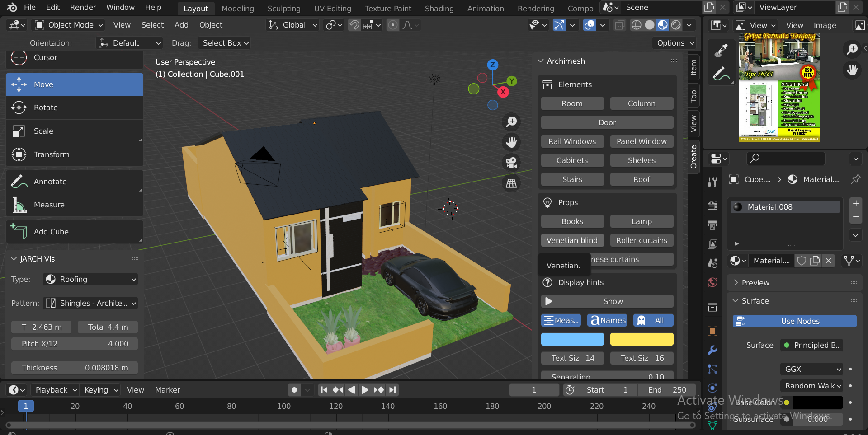Click the viewport pan hand icon

click(511, 142)
